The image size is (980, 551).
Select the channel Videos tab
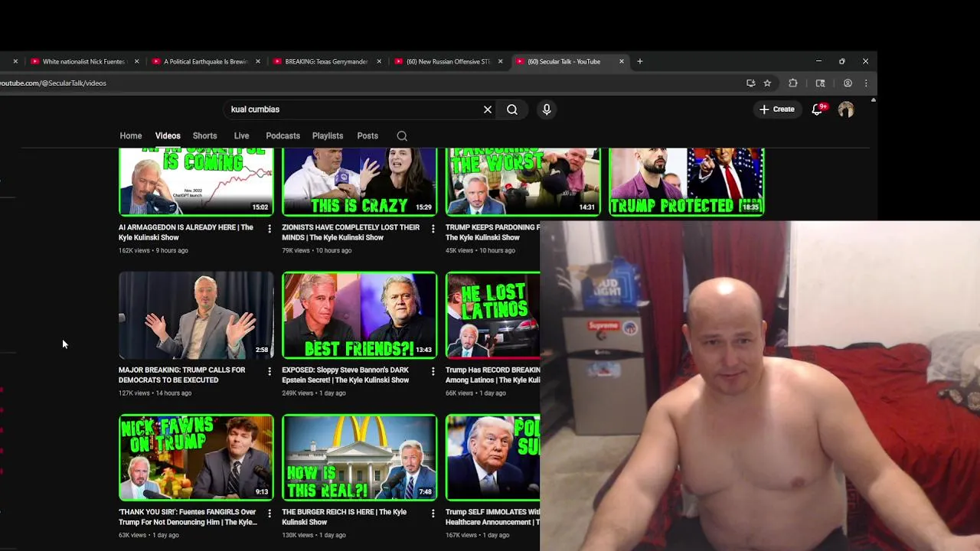coord(168,135)
